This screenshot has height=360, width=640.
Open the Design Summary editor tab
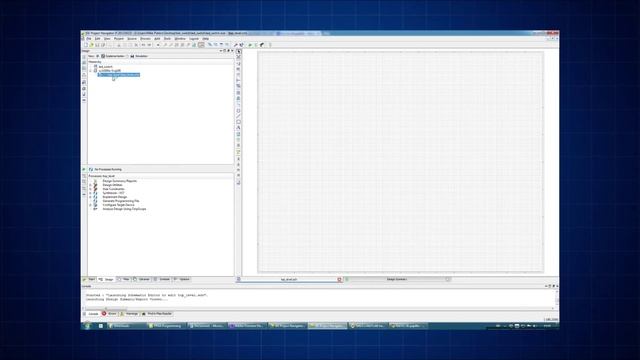[397, 280]
